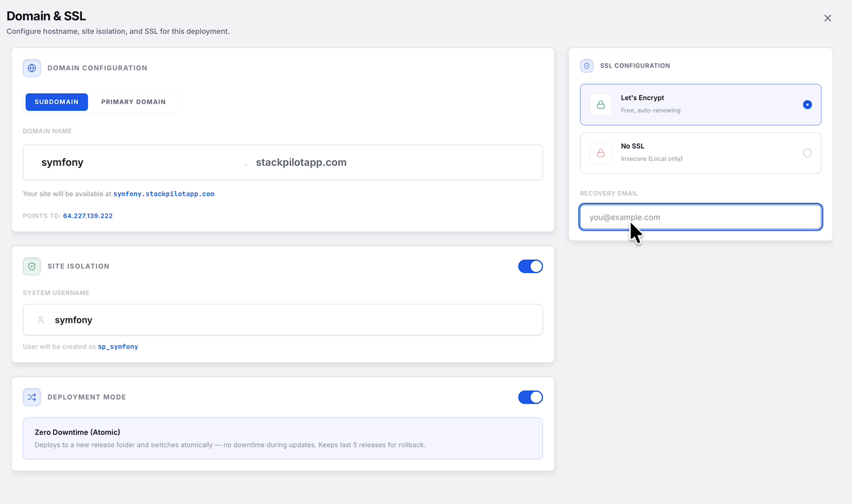The height and width of the screenshot is (504, 852).
Task: Turn off the Site Isolation toggle
Action: (x=530, y=266)
